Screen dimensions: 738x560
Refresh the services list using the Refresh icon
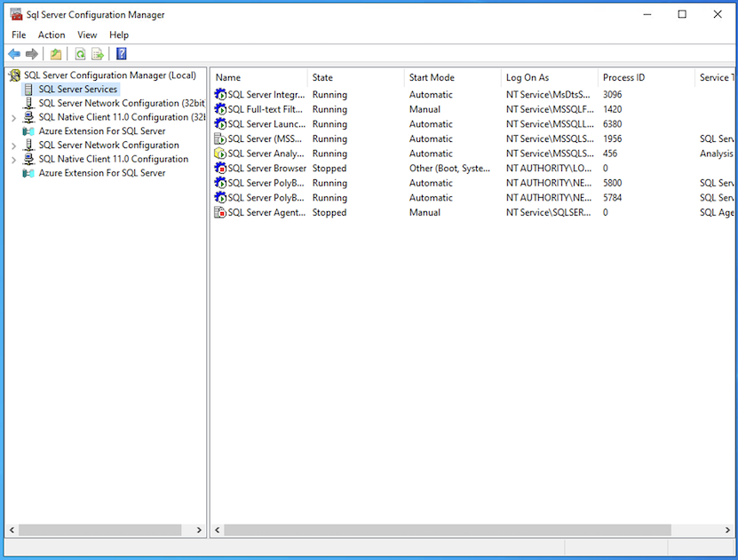pyautogui.click(x=79, y=54)
